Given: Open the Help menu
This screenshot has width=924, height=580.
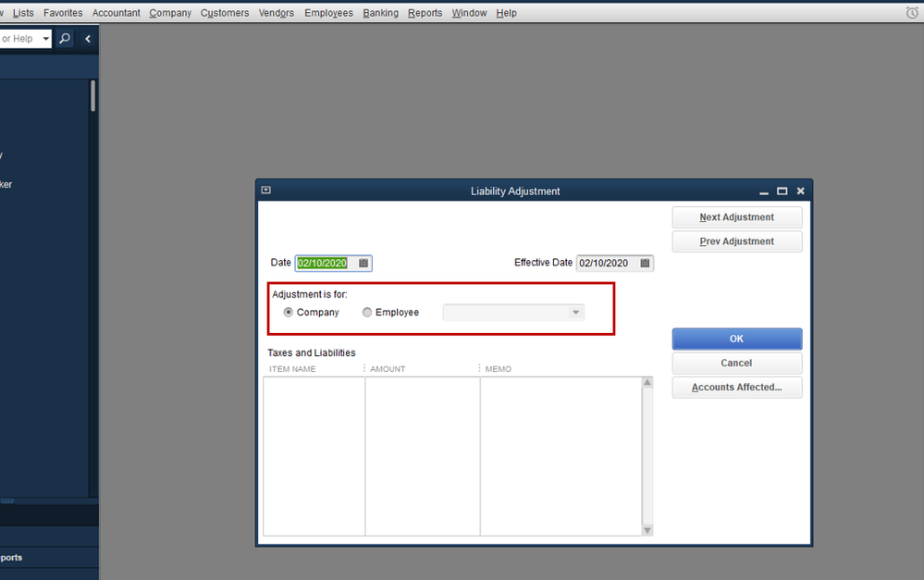Looking at the screenshot, I should pyautogui.click(x=506, y=13).
